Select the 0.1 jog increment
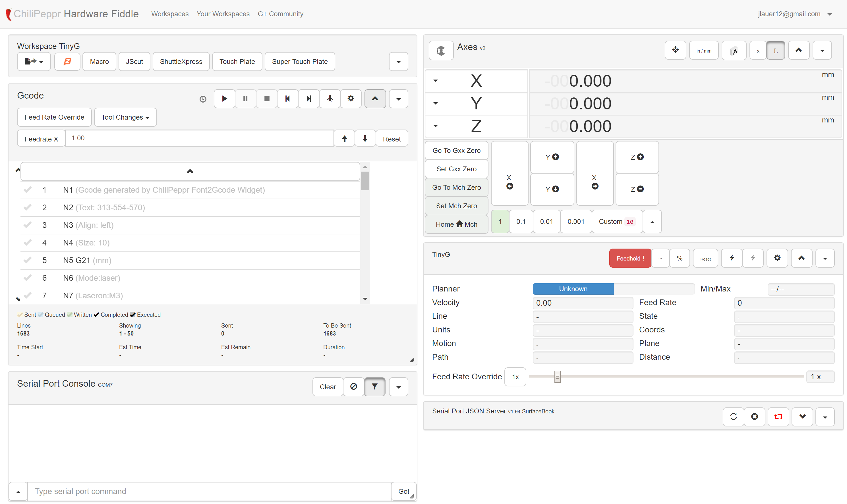The image size is (847, 504). pyautogui.click(x=521, y=222)
